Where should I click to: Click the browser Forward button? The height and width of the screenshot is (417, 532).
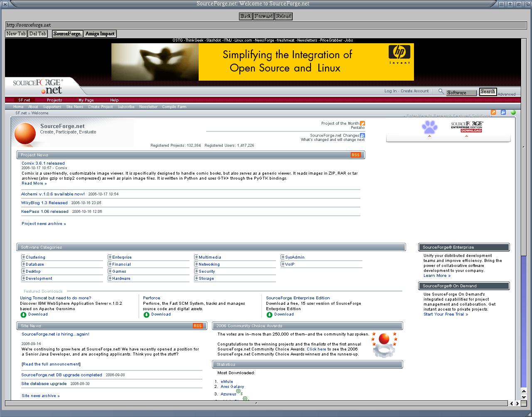(264, 16)
